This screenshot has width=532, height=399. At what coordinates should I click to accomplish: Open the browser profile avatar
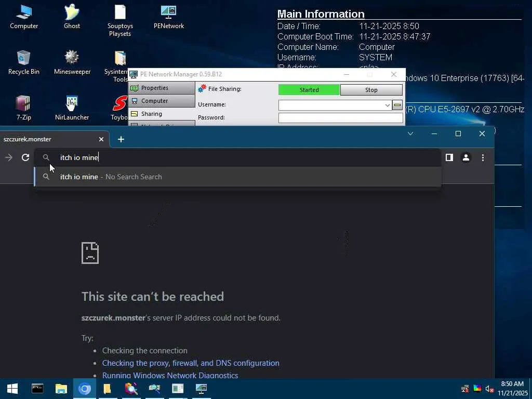coord(466,157)
